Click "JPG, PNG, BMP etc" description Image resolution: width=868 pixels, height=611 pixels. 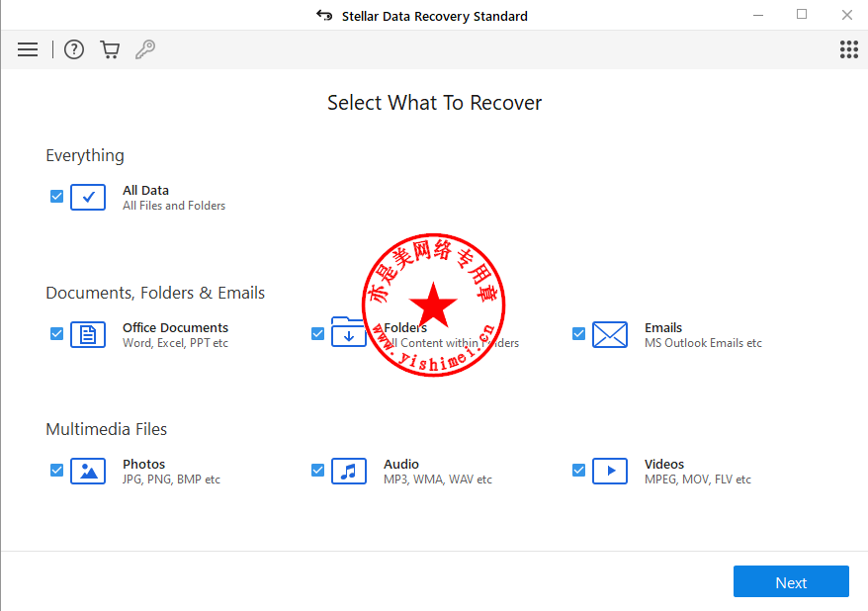[171, 480]
